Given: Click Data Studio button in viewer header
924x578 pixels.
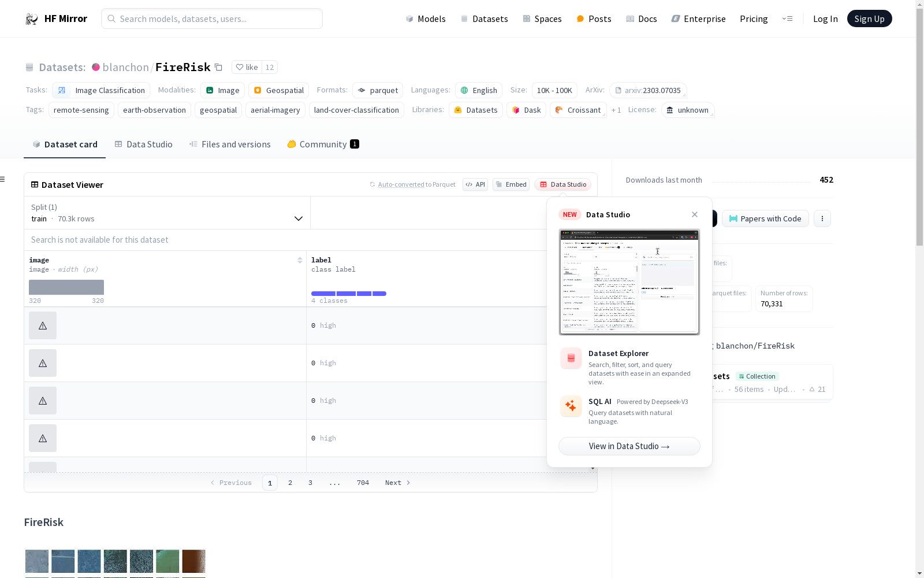Looking at the screenshot, I should [x=563, y=184].
